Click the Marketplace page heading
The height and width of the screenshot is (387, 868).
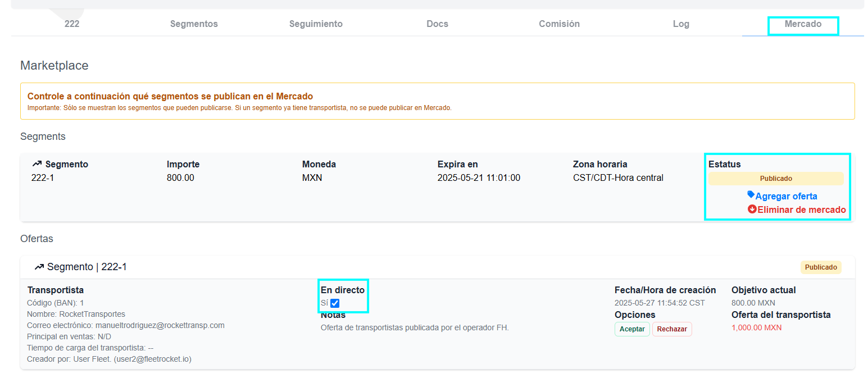click(54, 66)
